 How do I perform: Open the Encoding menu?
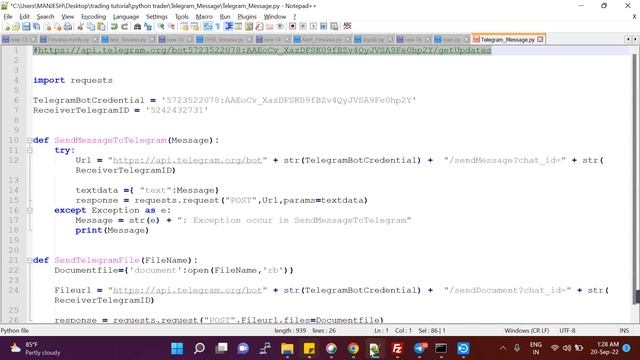(x=93, y=17)
